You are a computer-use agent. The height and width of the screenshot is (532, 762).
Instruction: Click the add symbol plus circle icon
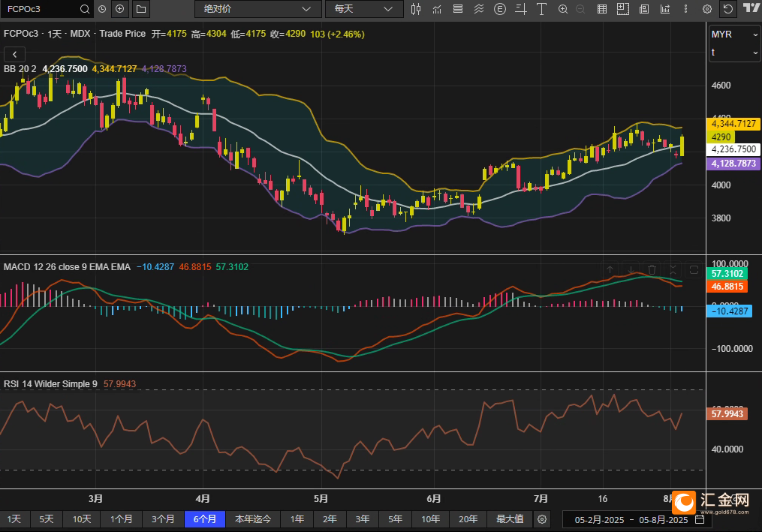[x=119, y=9]
